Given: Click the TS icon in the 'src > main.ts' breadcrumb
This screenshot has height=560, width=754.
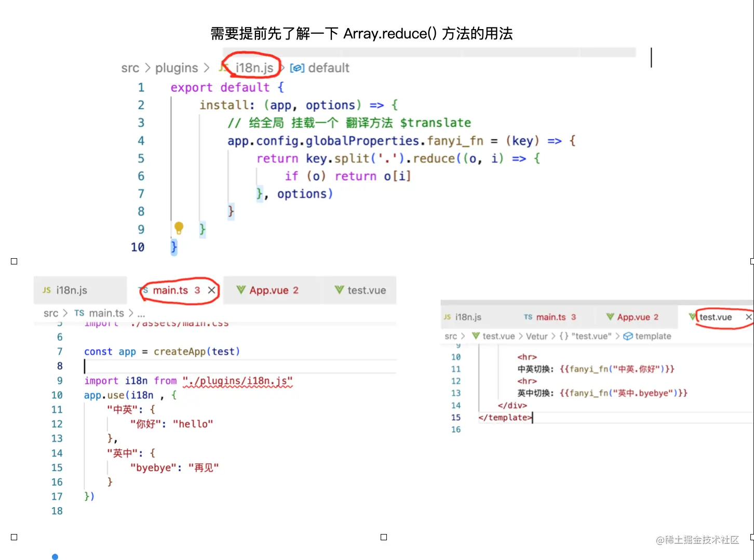Looking at the screenshot, I should (79, 313).
